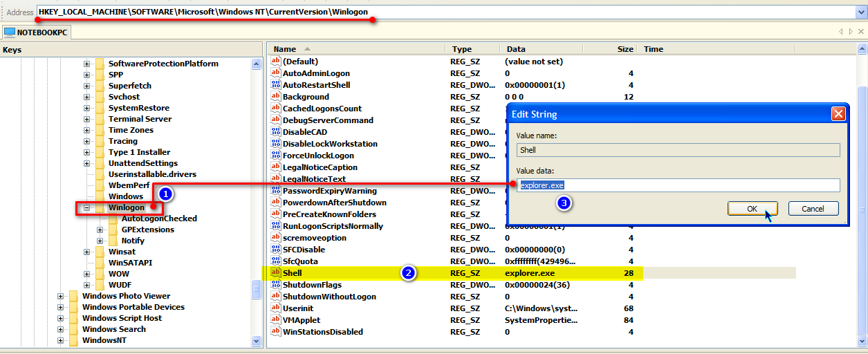Click the Windows Photo Viewer folder icon

74,296
